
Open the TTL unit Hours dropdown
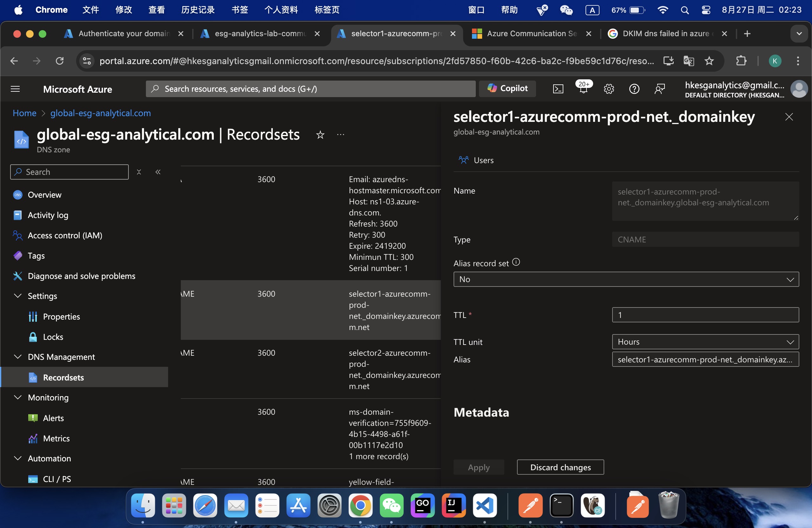tap(705, 342)
